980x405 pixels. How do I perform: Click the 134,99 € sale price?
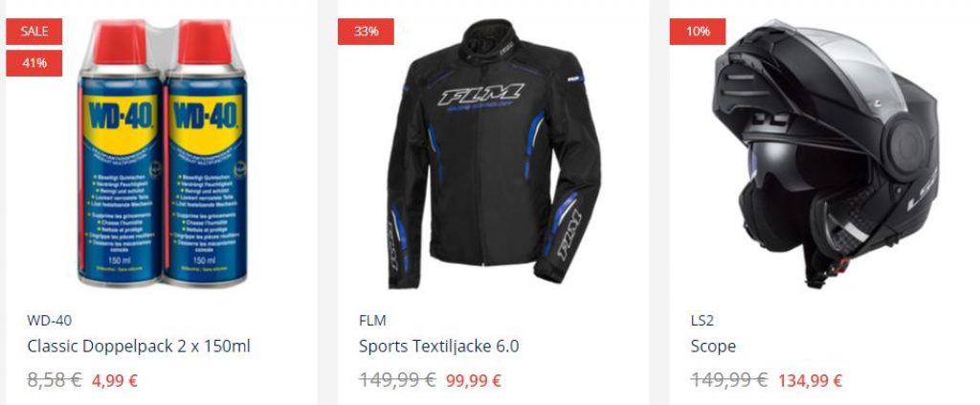click(810, 380)
